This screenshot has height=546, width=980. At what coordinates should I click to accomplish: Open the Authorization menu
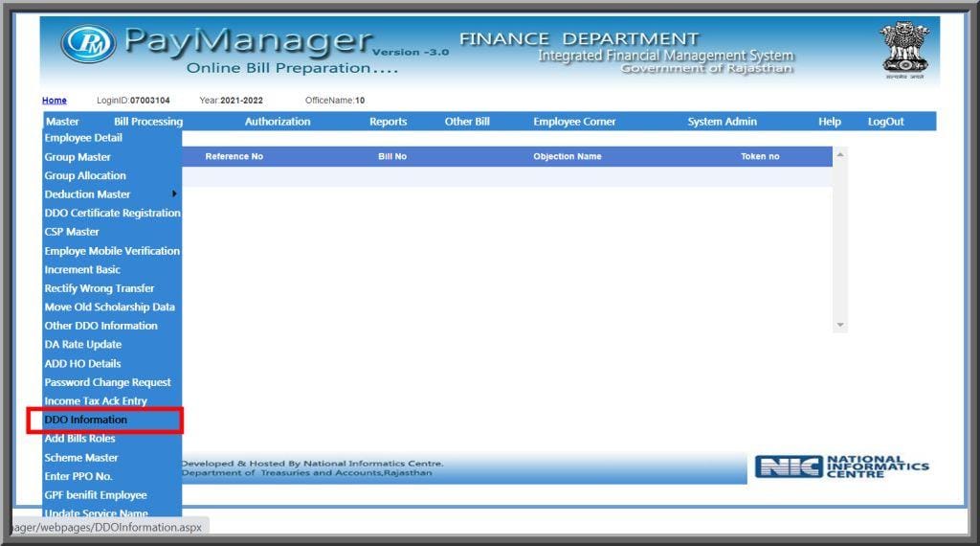tap(278, 122)
